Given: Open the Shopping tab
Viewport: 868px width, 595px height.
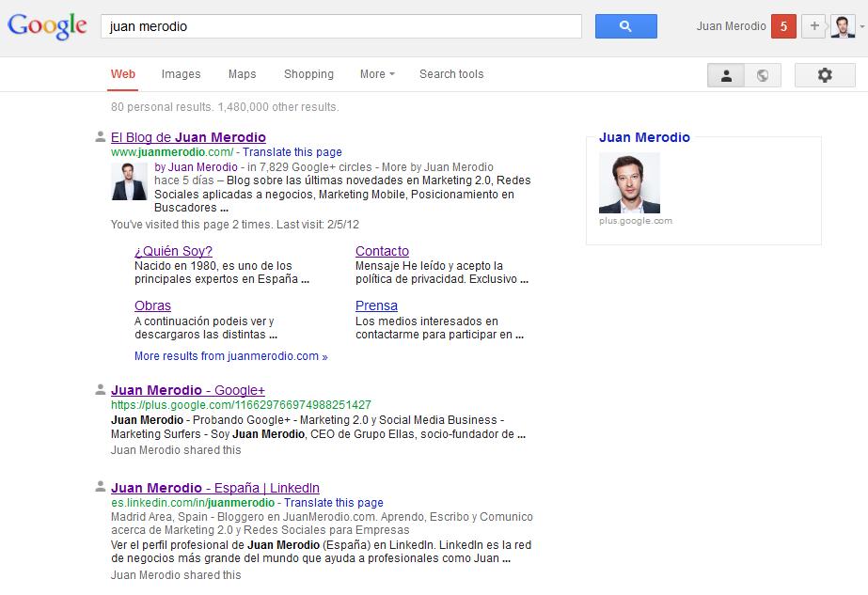Looking at the screenshot, I should pos(308,74).
